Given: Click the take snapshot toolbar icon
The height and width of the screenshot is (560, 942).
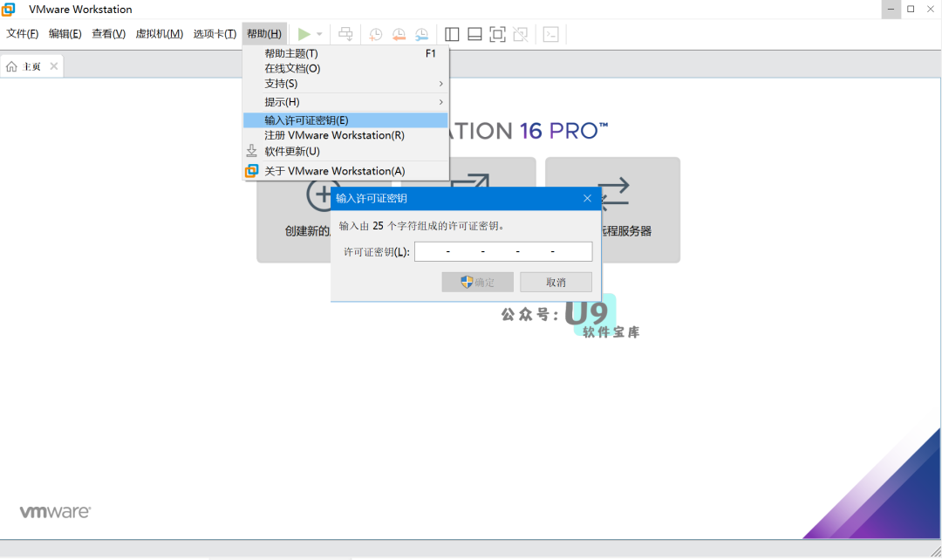Looking at the screenshot, I should tap(375, 34).
